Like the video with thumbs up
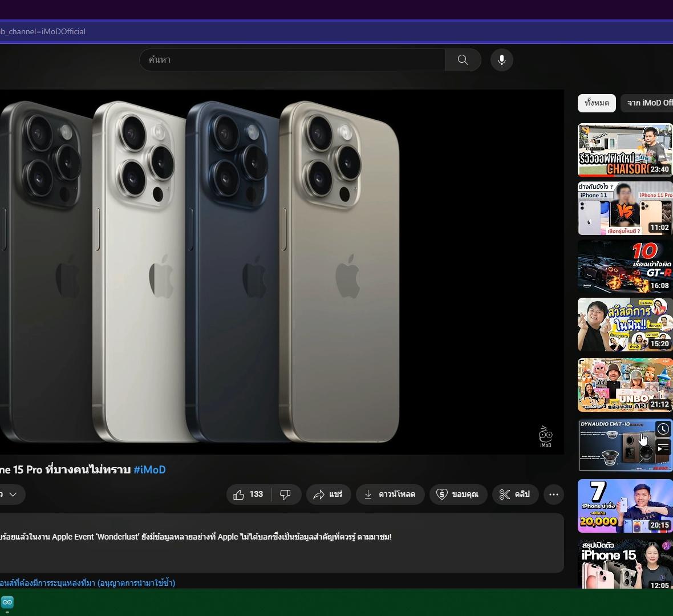The image size is (673, 616). coord(249,495)
